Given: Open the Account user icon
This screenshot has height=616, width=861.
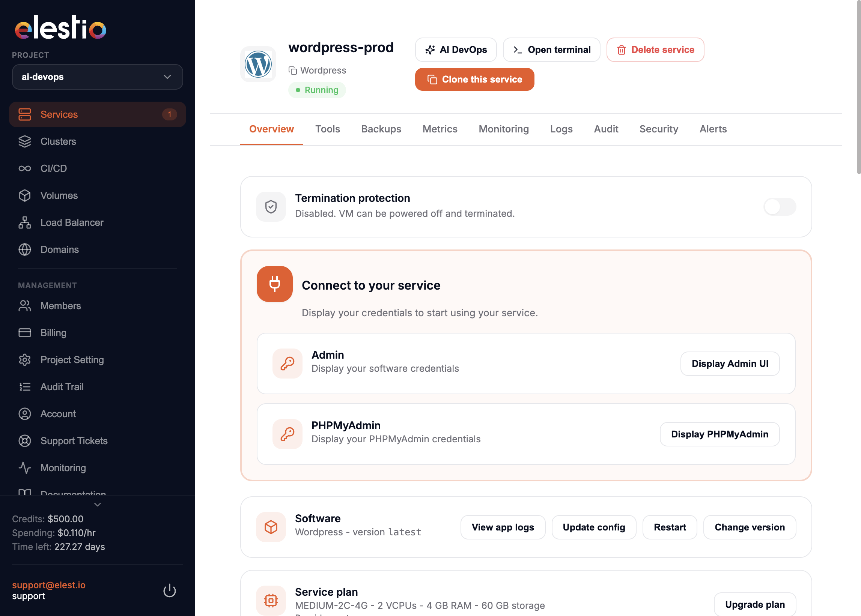Looking at the screenshot, I should click(x=25, y=414).
